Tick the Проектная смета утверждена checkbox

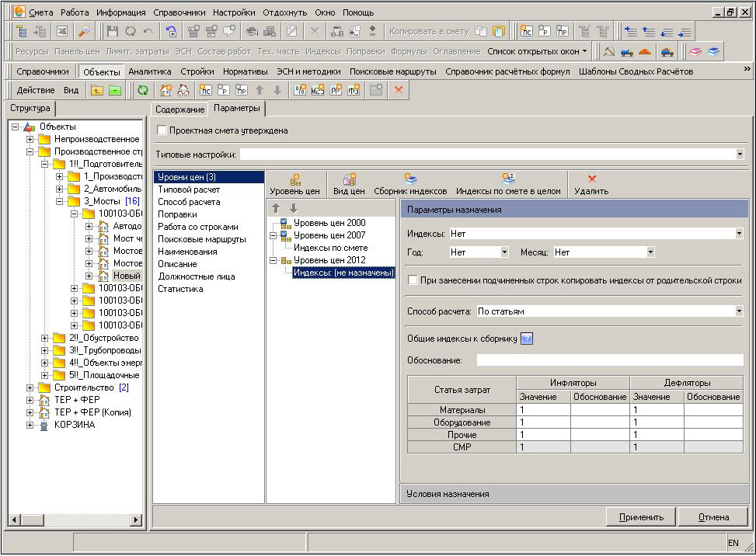coord(162,130)
